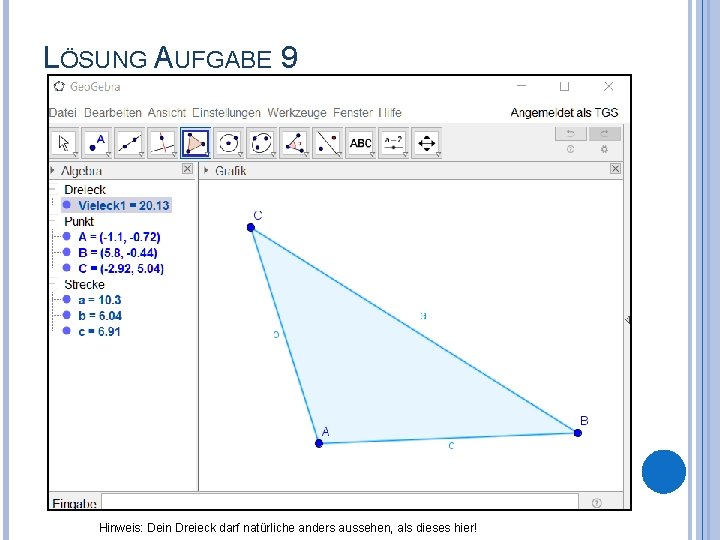This screenshot has height=540, width=720.
Task: Click point C in the graphics view
Action: click(251, 227)
